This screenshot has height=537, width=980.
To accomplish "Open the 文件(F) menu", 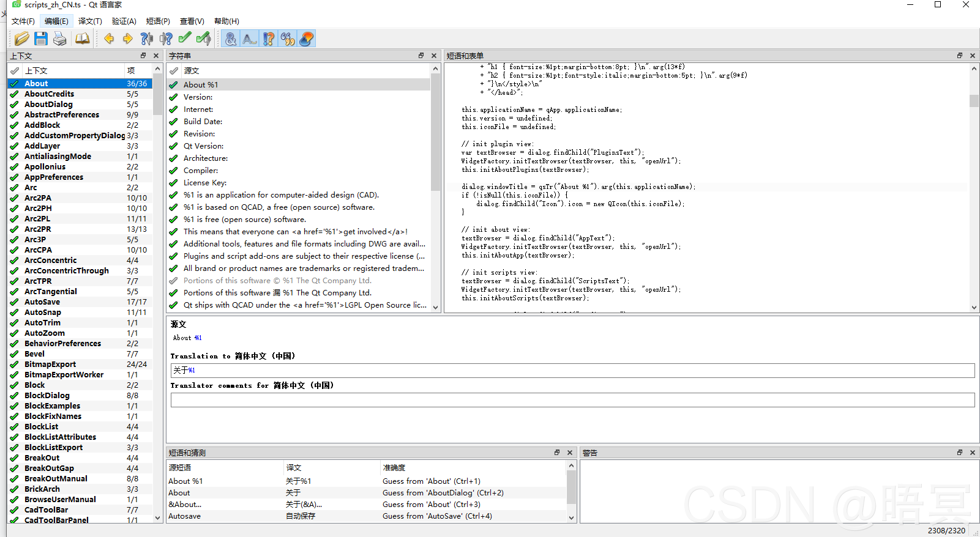I will 23,21.
